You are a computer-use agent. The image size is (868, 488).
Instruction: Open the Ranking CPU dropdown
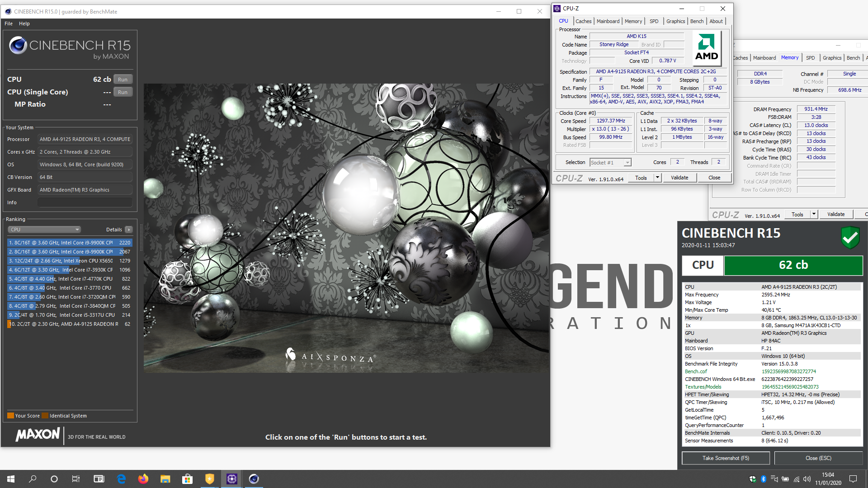click(x=44, y=230)
